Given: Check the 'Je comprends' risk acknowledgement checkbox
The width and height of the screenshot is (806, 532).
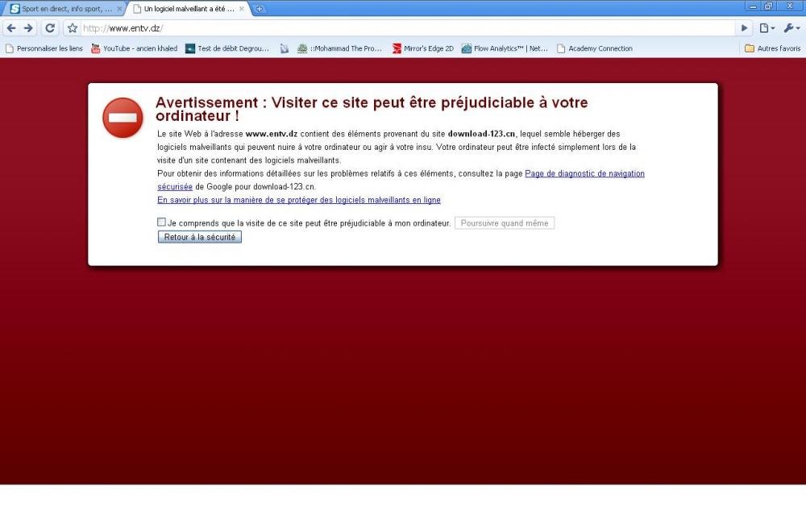Looking at the screenshot, I should tap(161, 222).
